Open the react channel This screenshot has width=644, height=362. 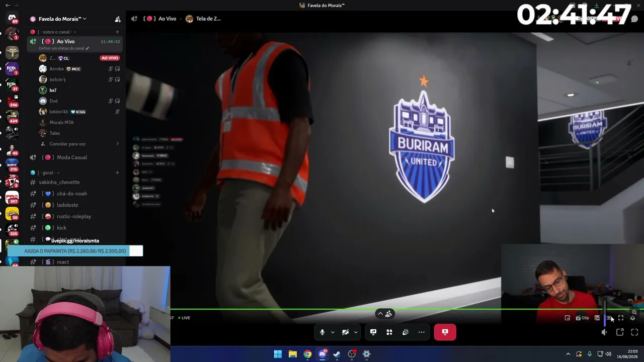(x=75, y=262)
